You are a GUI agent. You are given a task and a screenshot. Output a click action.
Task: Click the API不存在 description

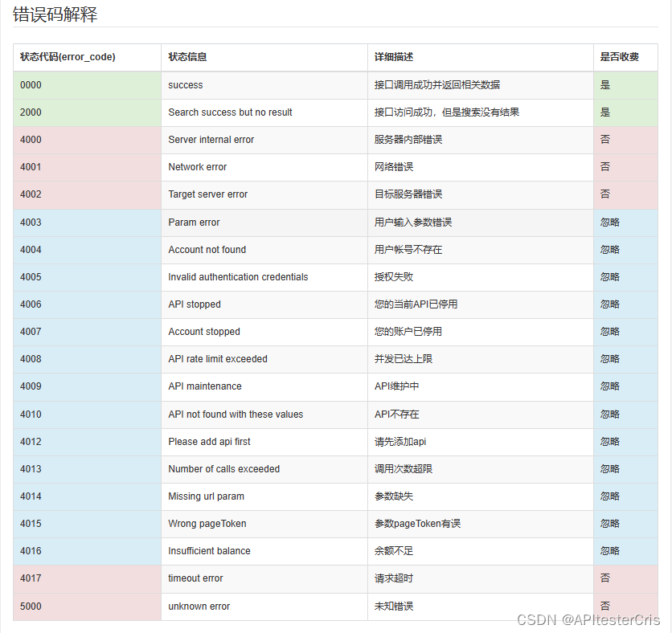coord(396,415)
